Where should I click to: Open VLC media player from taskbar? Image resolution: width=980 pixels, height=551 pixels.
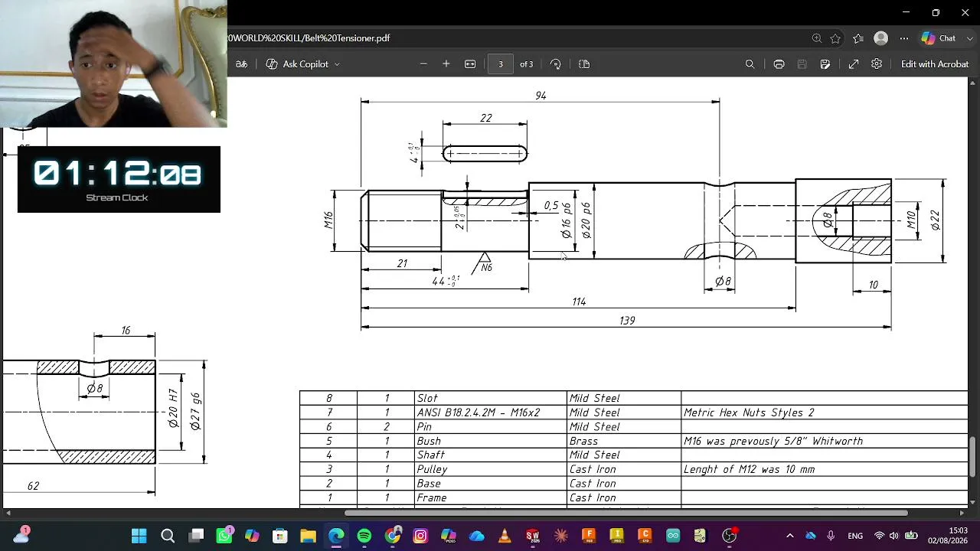tap(505, 536)
